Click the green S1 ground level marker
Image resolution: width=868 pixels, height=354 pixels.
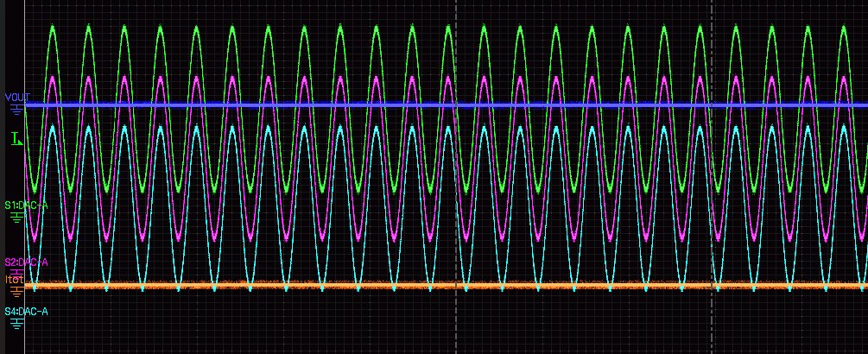click(17, 218)
